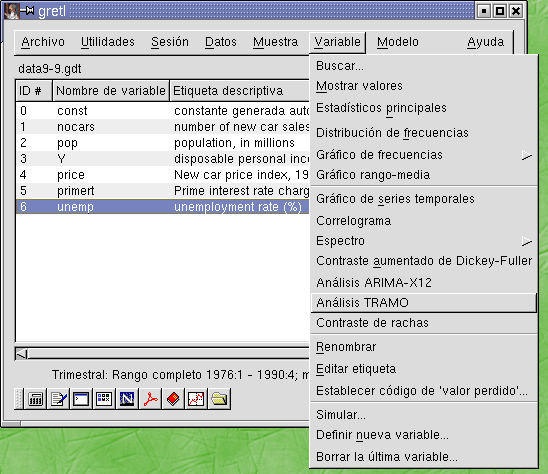Select Definir nueva variable...
The height and width of the screenshot is (474, 548).
point(424,435)
